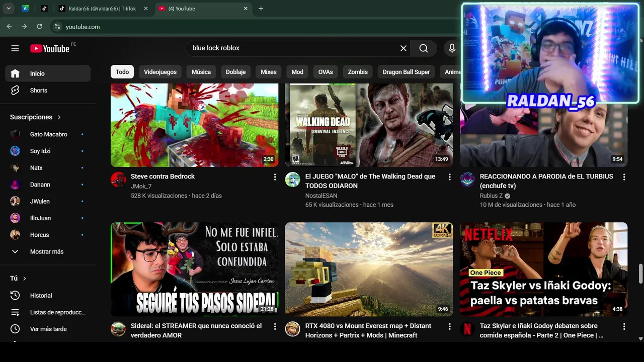Clear the search box with the X icon
This screenshot has width=644, height=362.
[403, 48]
